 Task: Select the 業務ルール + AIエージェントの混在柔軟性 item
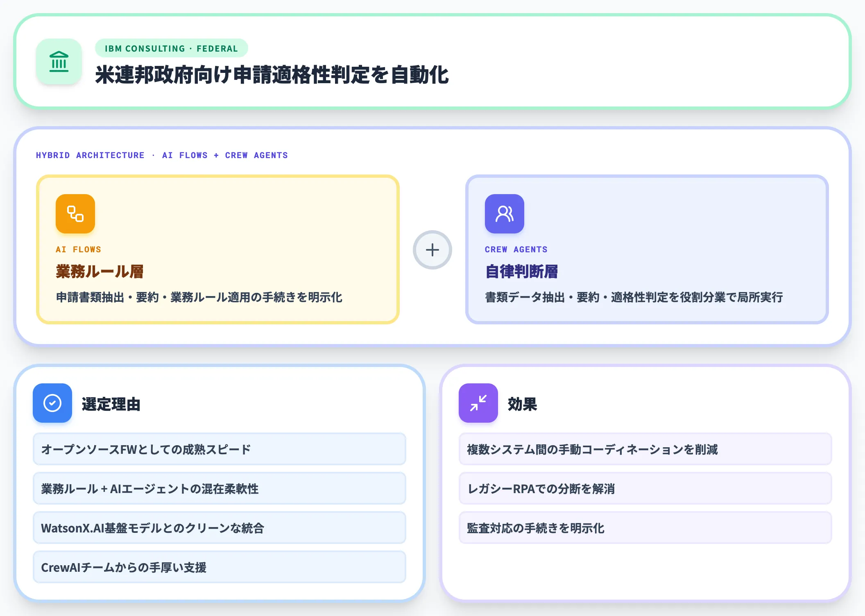[x=220, y=488]
